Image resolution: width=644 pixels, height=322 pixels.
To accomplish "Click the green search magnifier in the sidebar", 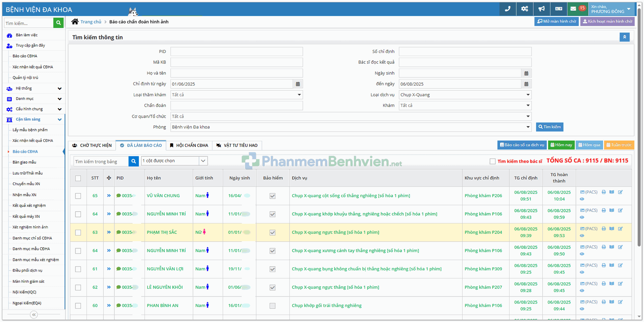I will tap(58, 23).
